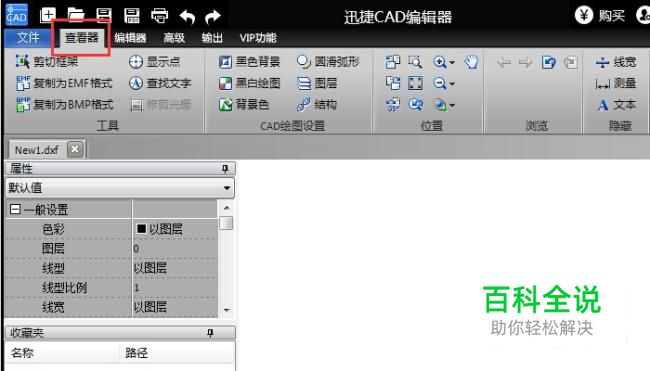Open 查找文字 search

click(160, 83)
